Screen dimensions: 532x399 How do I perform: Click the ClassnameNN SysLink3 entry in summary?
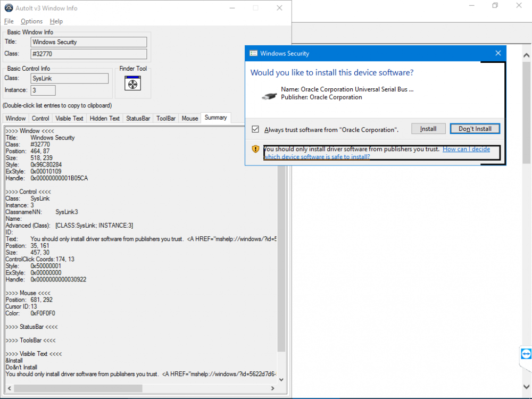click(41, 212)
